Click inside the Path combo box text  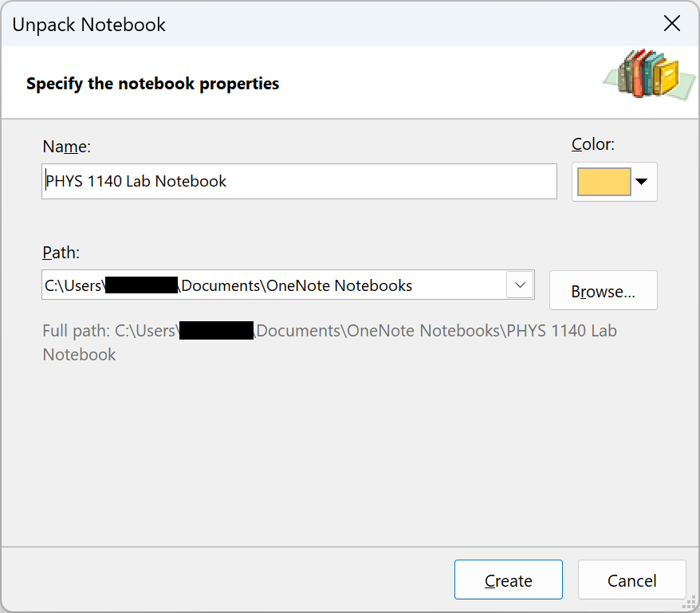click(274, 285)
